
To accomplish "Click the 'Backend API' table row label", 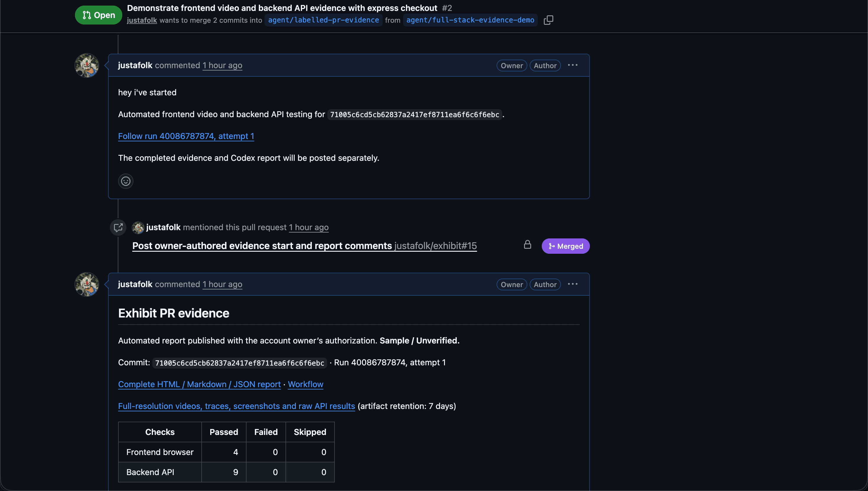I will [150, 472].
